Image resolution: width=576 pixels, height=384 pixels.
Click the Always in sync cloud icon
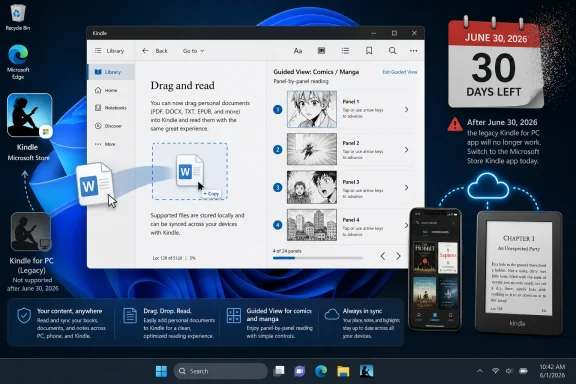(332, 315)
